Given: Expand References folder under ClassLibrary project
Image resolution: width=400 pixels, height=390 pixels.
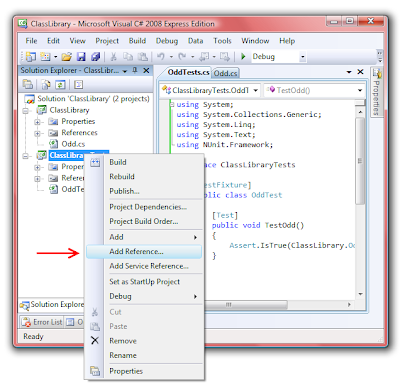Looking at the screenshot, I should click(x=37, y=133).
